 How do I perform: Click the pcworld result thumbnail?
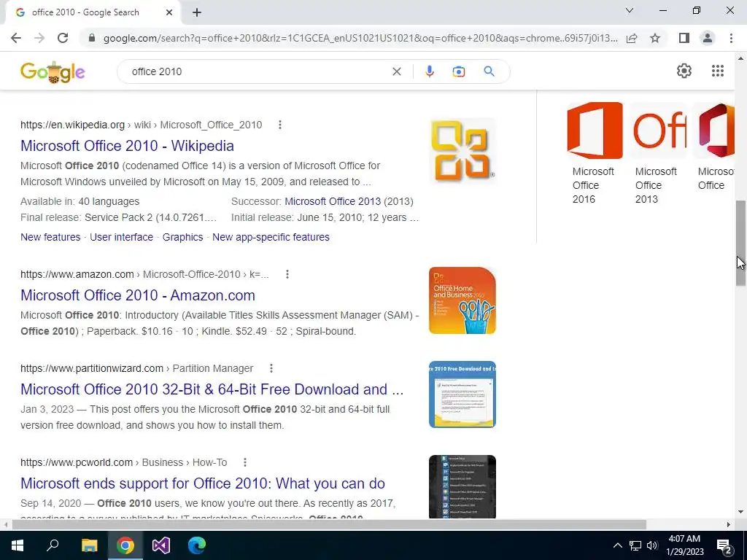pyautogui.click(x=462, y=486)
